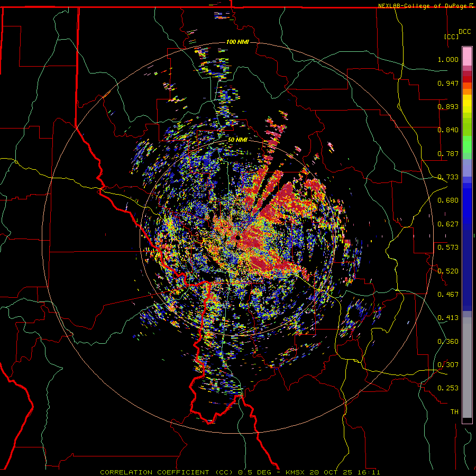The image size is (476, 476).
Task: Select the 0.680 scale value
Action: click(448, 200)
